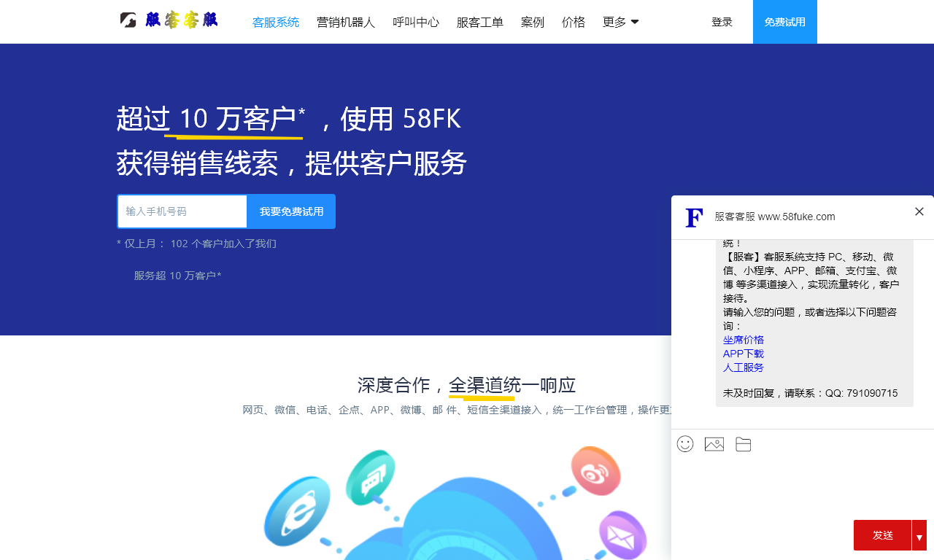Open the 客服系统 nav item
The image size is (934, 560).
point(276,23)
